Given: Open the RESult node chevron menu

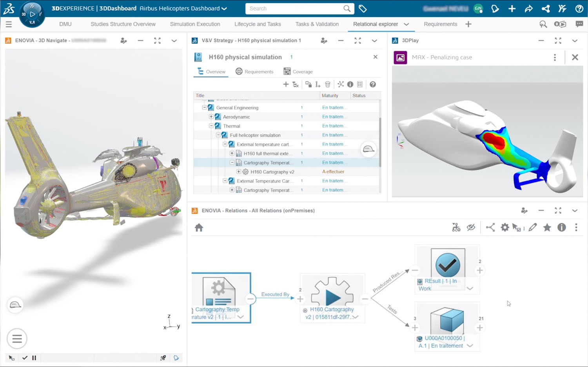Looking at the screenshot, I should 470,289.
